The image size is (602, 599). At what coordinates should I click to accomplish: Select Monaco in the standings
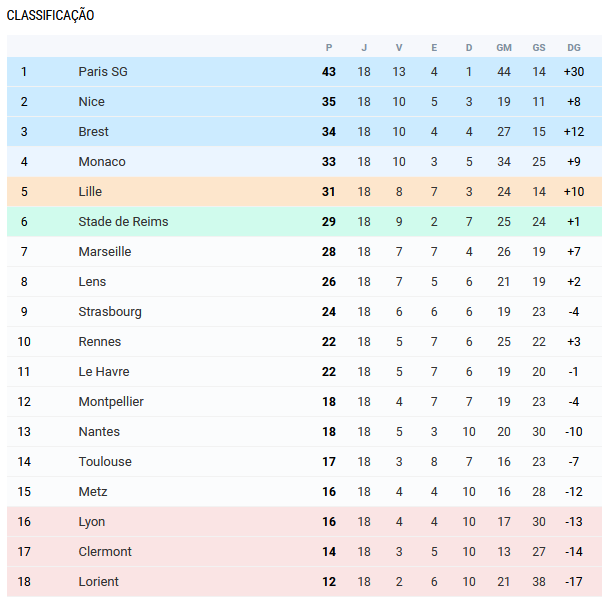click(102, 162)
